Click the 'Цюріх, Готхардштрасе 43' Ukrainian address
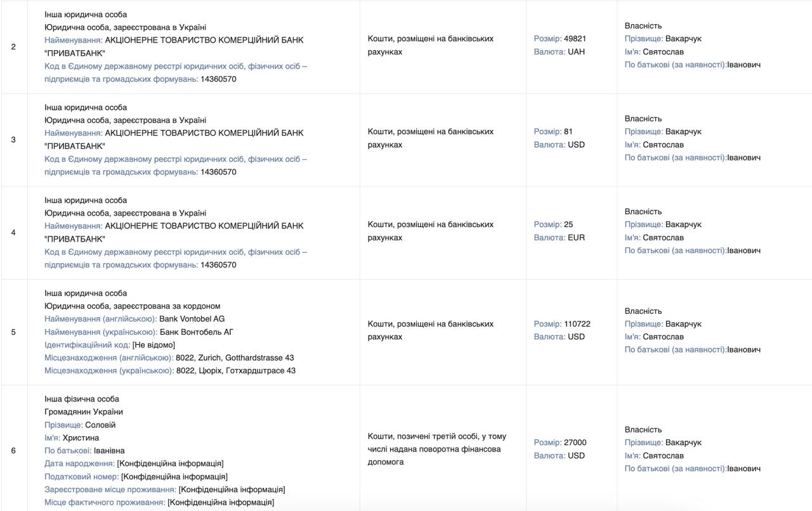Image resolution: width=812 pixels, height=511 pixels. [x=236, y=371]
